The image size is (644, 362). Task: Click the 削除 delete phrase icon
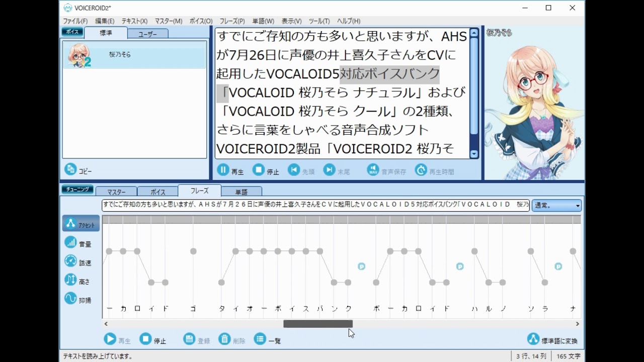224,339
